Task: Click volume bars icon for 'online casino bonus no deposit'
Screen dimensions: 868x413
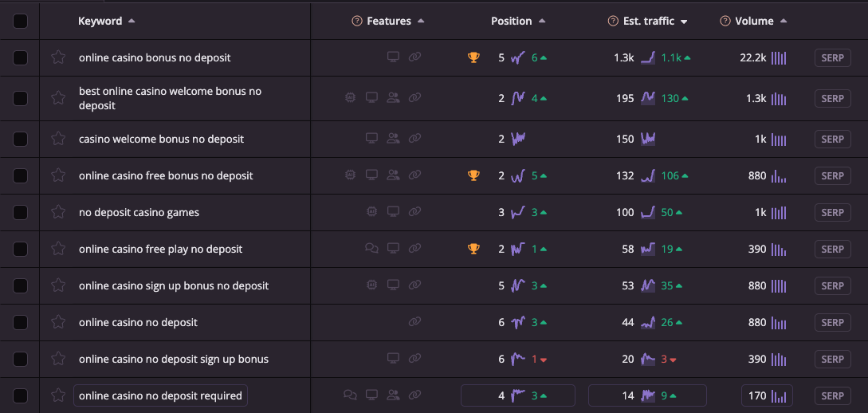Action: tap(779, 57)
